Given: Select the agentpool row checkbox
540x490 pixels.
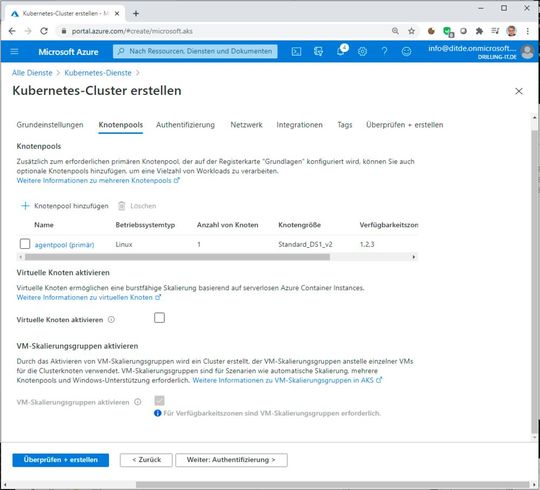Looking at the screenshot, I should click(x=25, y=244).
